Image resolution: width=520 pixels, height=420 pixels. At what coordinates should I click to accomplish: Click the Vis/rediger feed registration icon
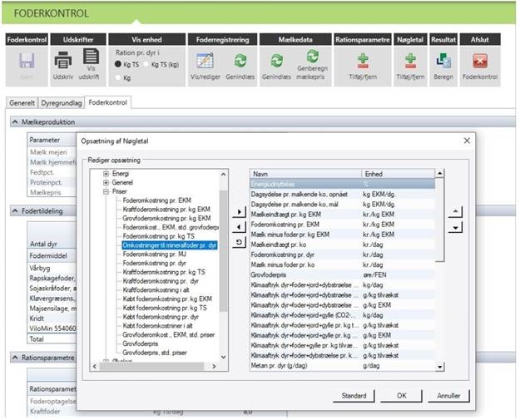(x=205, y=62)
